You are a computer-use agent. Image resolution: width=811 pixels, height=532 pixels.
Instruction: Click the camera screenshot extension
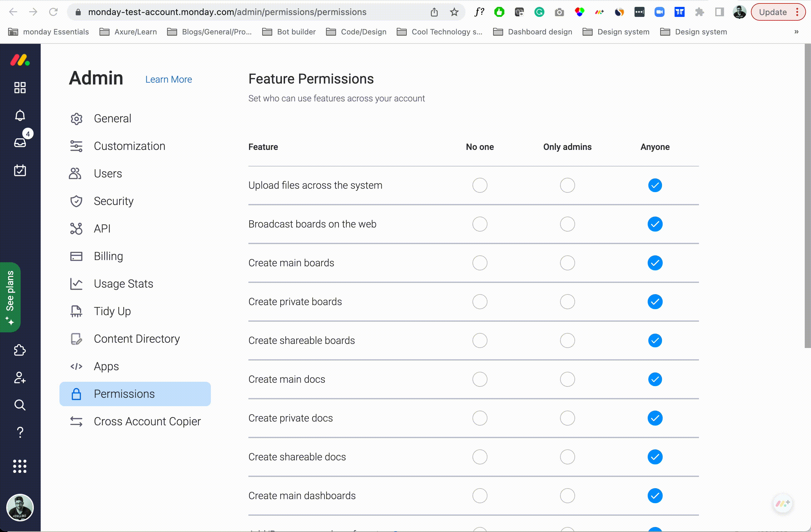click(x=559, y=12)
